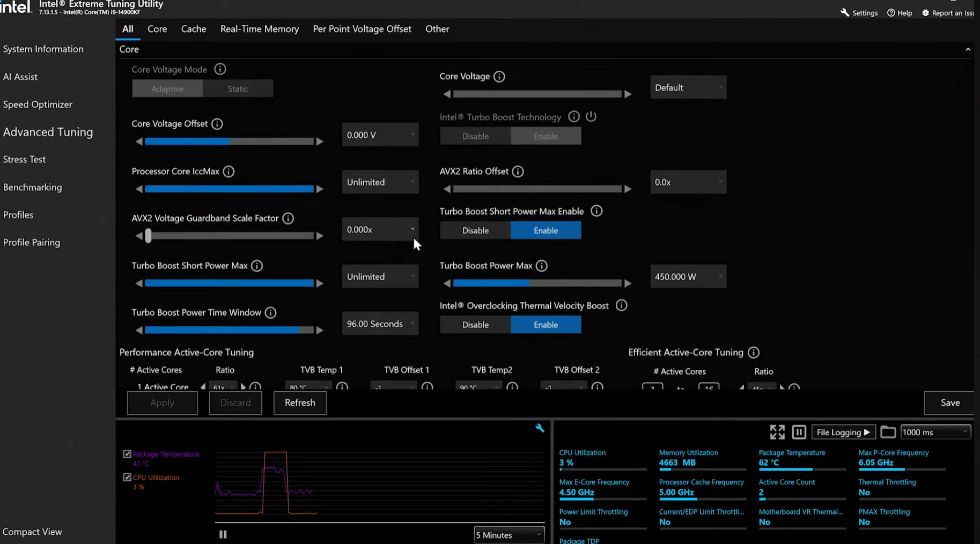Increase Core Voltage Offset with right arrow
Screen dimensions: 980x544
tap(320, 141)
